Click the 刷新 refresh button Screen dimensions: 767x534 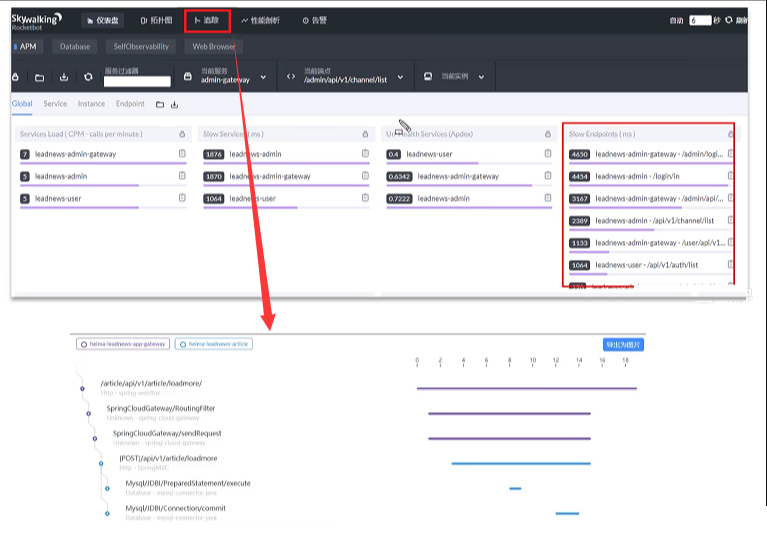(741, 21)
